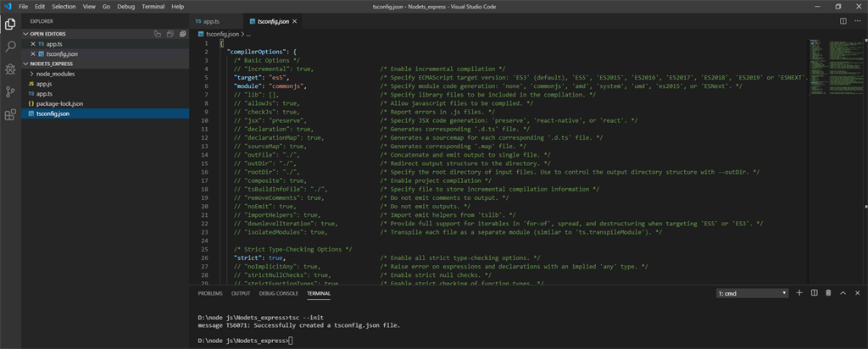This screenshot has height=349, width=868.
Task: Click Close All Editors icon in Open Editors
Action: click(x=182, y=33)
